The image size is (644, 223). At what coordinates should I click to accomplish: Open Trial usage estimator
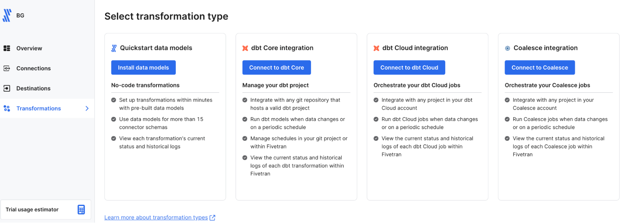pos(46,210)
